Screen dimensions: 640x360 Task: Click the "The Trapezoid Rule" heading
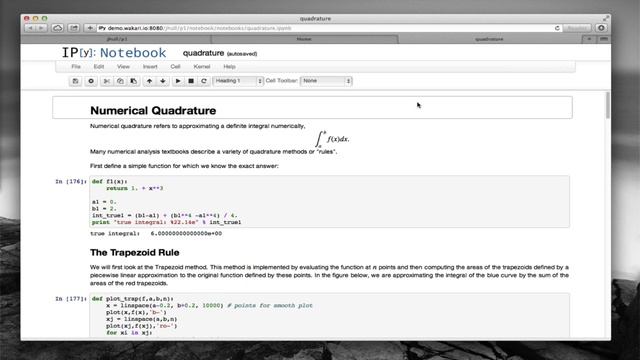[x=135, y=253]
